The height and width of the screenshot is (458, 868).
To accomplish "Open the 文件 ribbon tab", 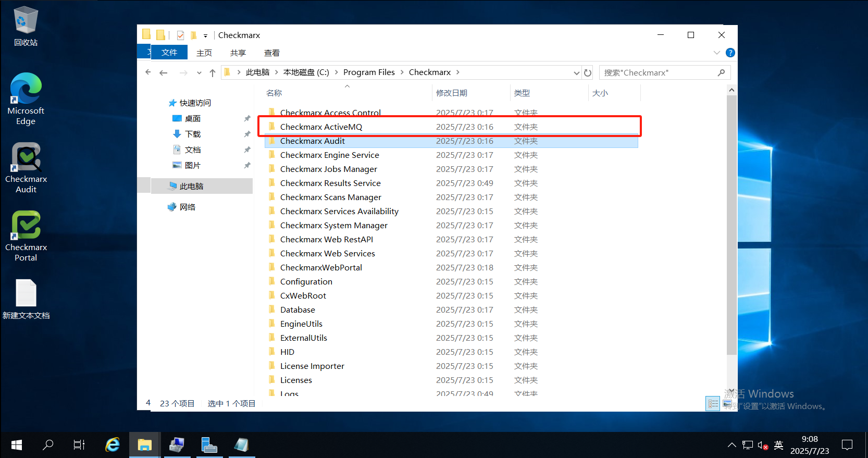I will (x=169, y=53).
